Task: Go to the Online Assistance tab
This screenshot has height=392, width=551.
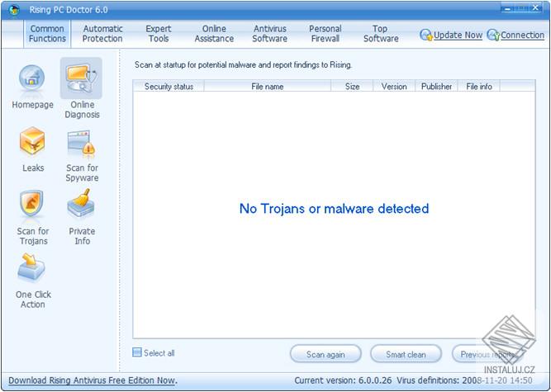Action: (214, 34)
